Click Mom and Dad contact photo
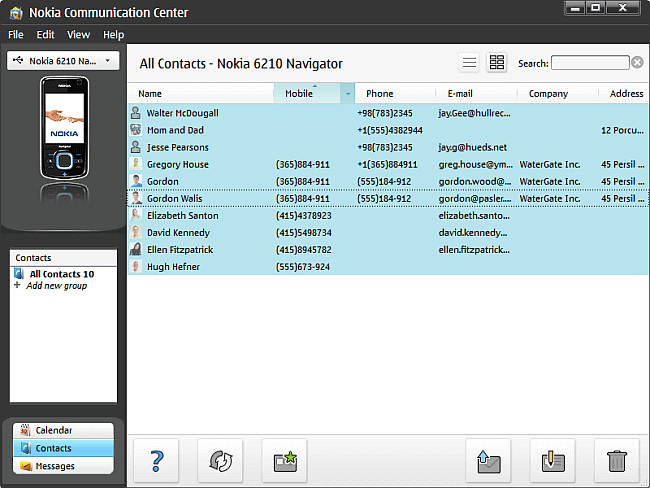This screenshot has width=650, height=488. (x=136, y=130)
